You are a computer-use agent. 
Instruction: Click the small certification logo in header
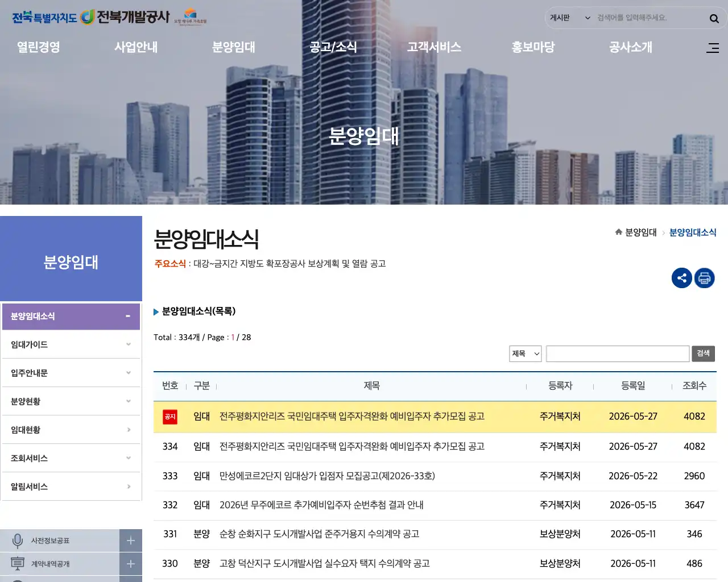click(x=191, y=17)
